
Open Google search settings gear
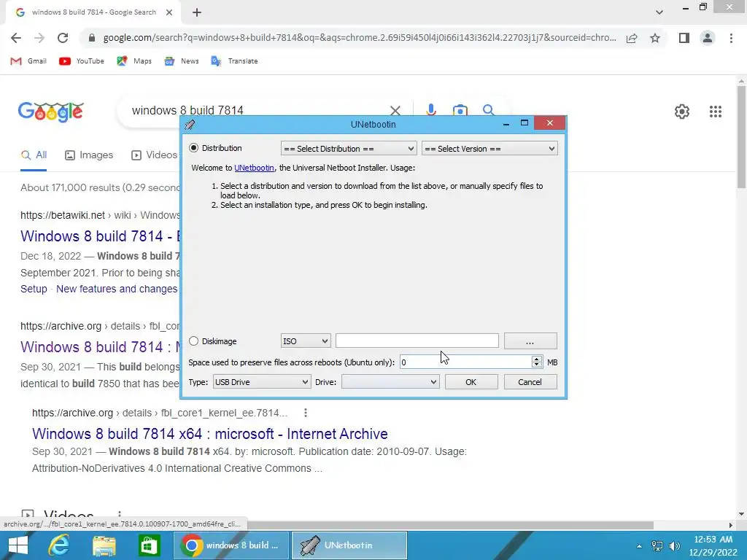682,112
